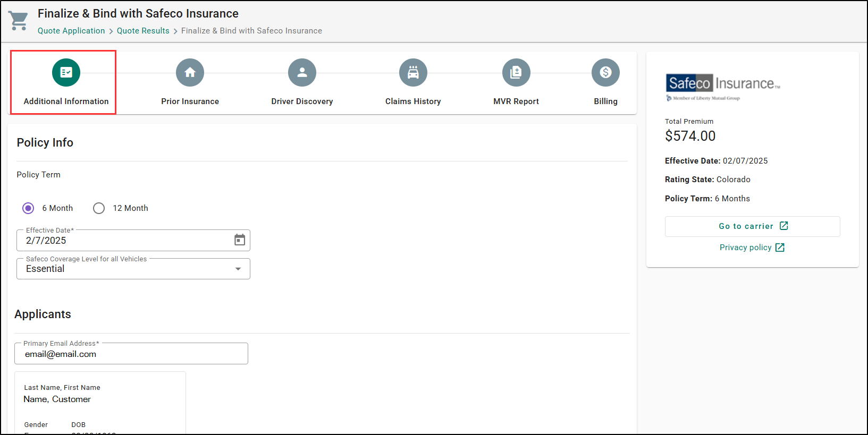Open the Driver Discovery person icon
Viewport: 868px width, 435px height.
(302, 72)
